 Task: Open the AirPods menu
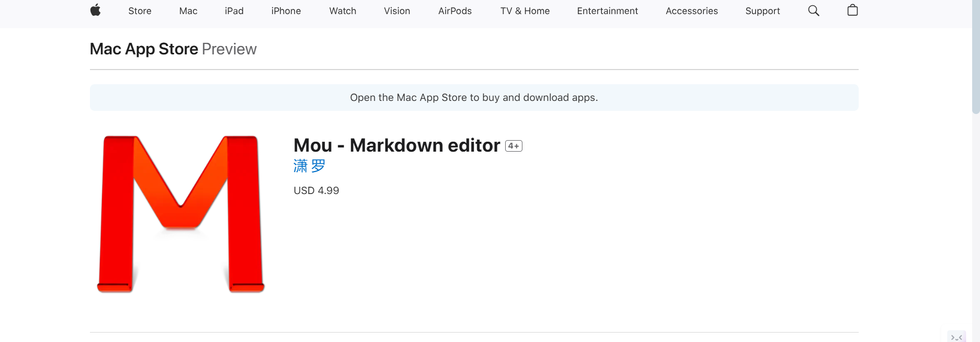[x=455, y=11]
